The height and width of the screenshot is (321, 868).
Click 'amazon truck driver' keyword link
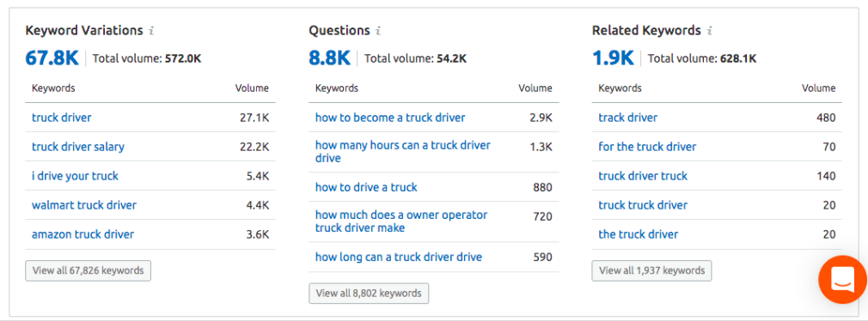click(83, 235)
